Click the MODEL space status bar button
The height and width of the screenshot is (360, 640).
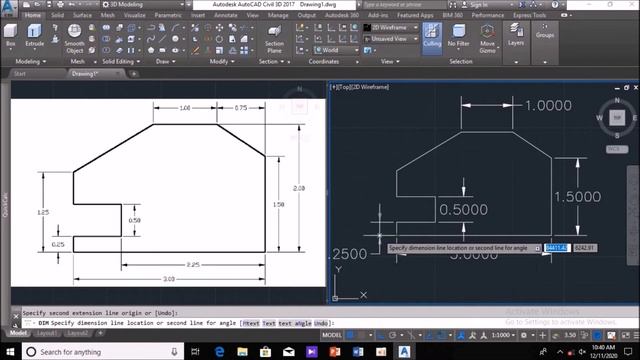pos(332,335)
